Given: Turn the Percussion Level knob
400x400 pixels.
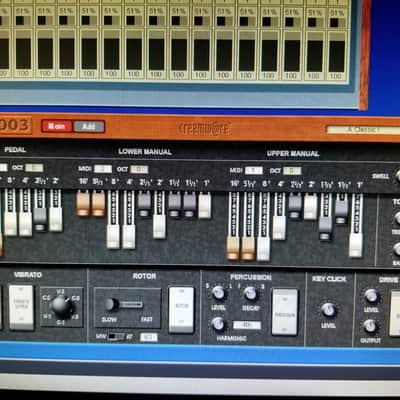Looking at the screenshot, I should coord(218,293).
